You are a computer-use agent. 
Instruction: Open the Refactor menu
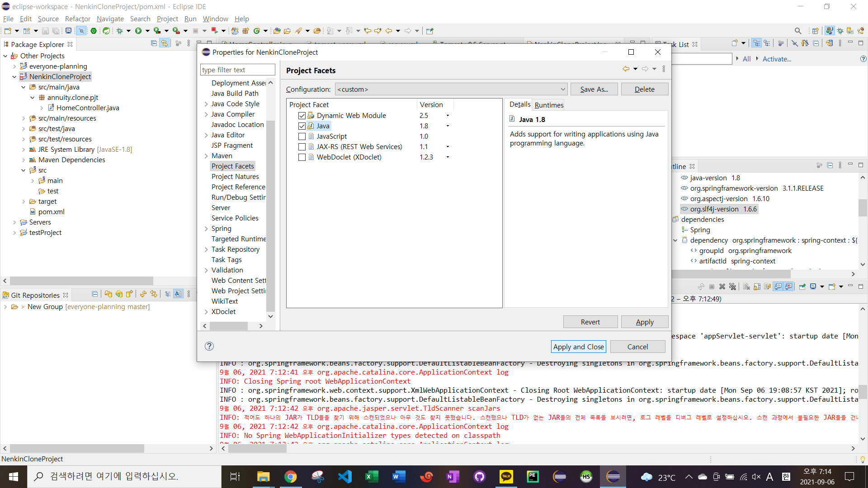click(77, 19)
